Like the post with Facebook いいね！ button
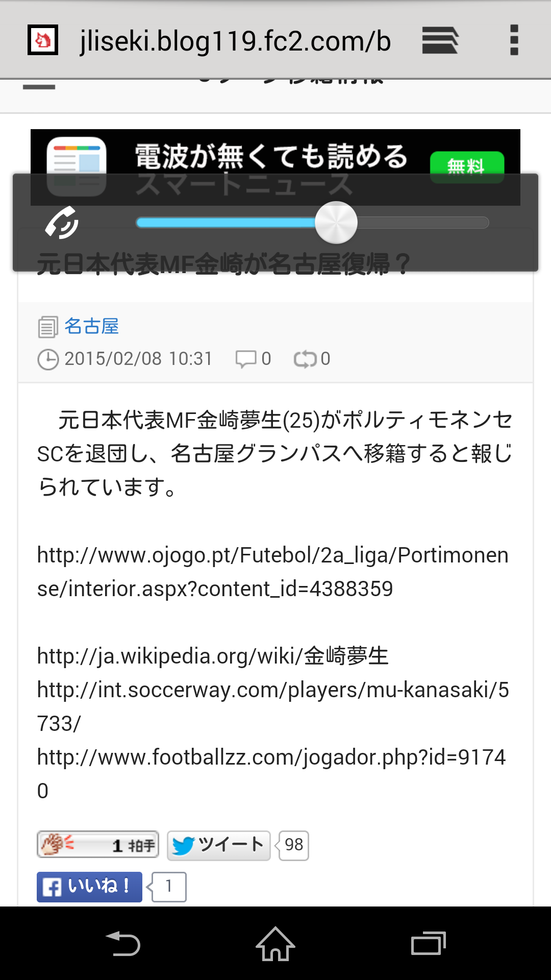 coord(89,887)
